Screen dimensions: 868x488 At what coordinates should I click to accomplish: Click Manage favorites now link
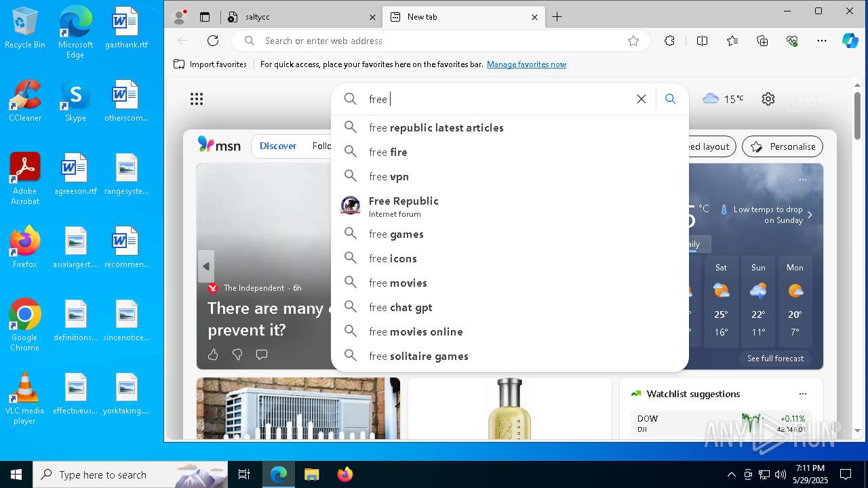tap(526, 64)
